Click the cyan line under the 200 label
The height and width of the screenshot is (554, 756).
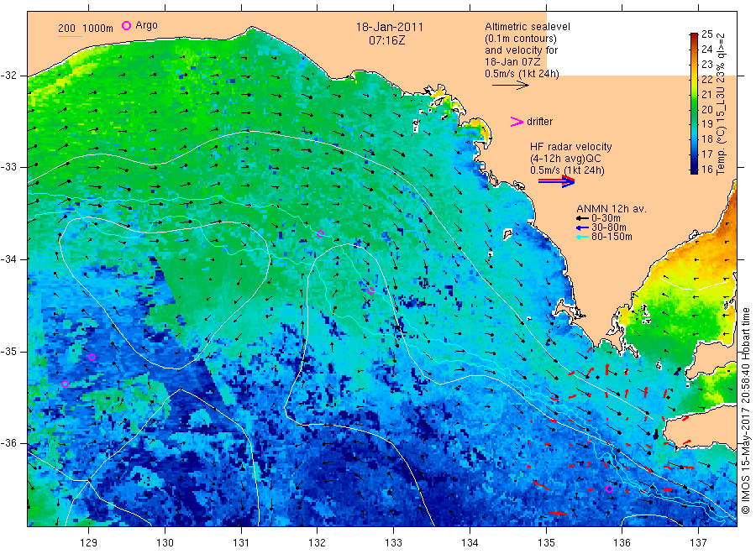[x=70, y=36]
